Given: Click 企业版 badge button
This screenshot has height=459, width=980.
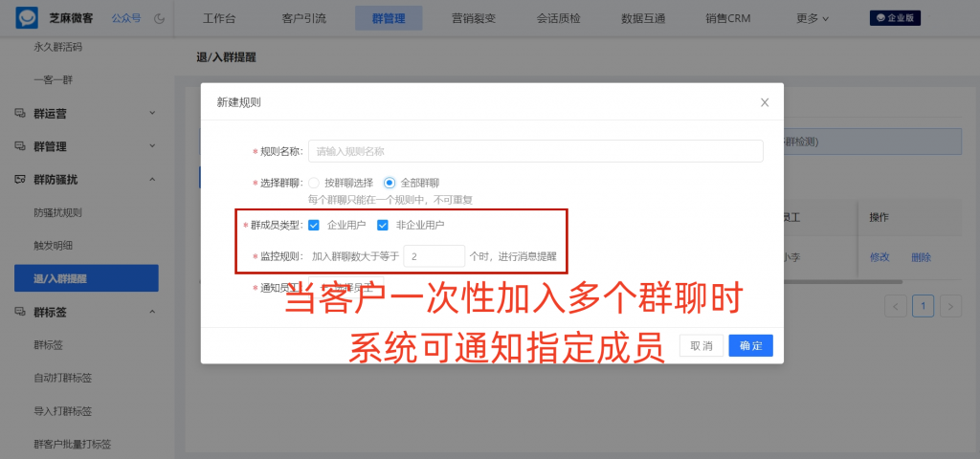Looking at the screenshot, I should [x=895, y=18].
